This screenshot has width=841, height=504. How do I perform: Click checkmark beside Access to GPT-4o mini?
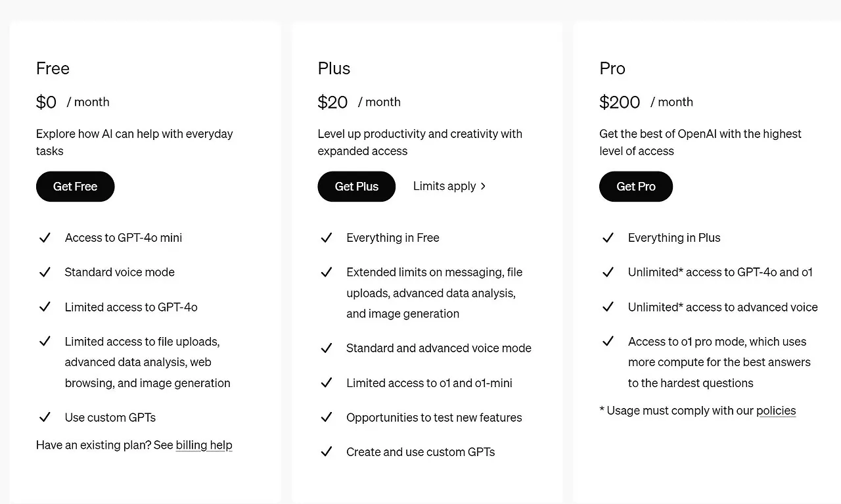(45, 238)
